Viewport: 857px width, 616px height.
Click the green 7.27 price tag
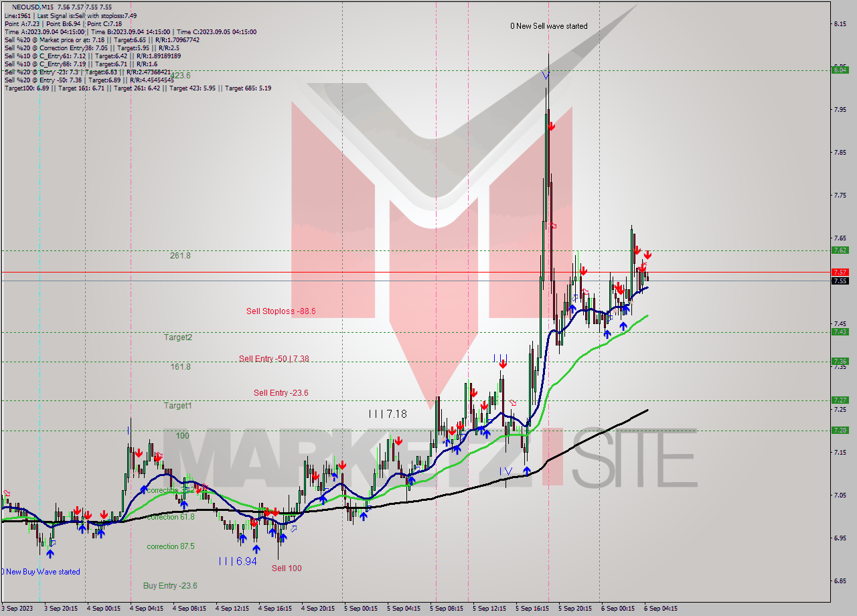click(x=840, y=400)
